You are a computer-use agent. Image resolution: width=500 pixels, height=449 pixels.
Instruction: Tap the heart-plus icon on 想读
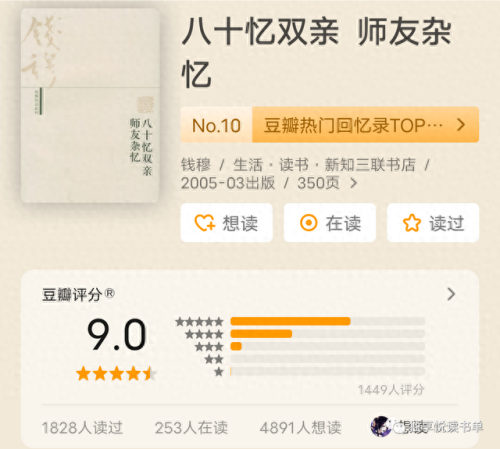[205, 223]
